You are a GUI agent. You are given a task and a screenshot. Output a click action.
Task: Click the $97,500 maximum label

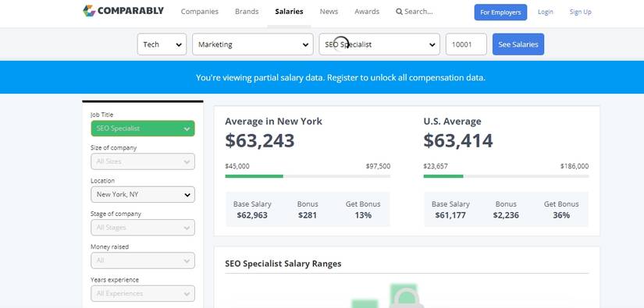pos(379,166)
